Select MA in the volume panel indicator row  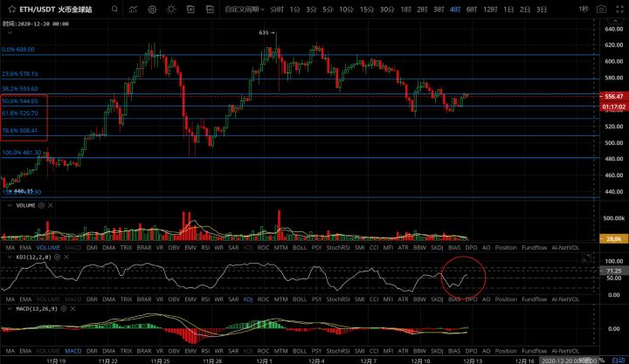pyautogui.click(x=10, y=248)
